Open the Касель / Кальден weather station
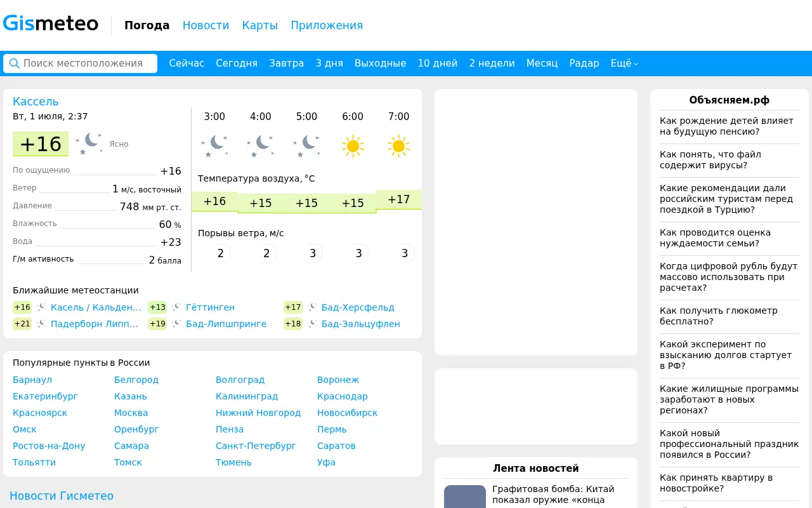Viewport: 812px width, 508px height. 96,307
